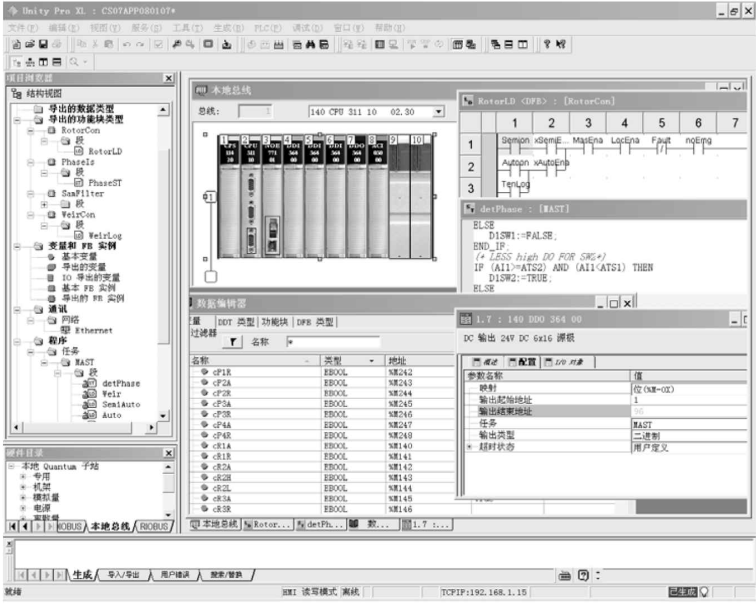The height and width of the screenshot is (605, 756).
Task: Click the key-shaped toolbar icon
Action: (176, 44)
